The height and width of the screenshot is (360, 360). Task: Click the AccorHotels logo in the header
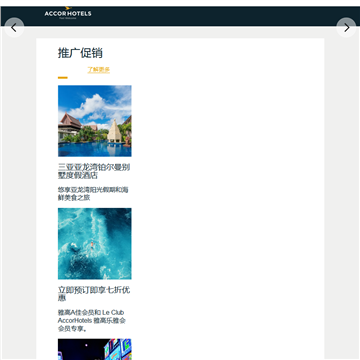tap(68, 13)
